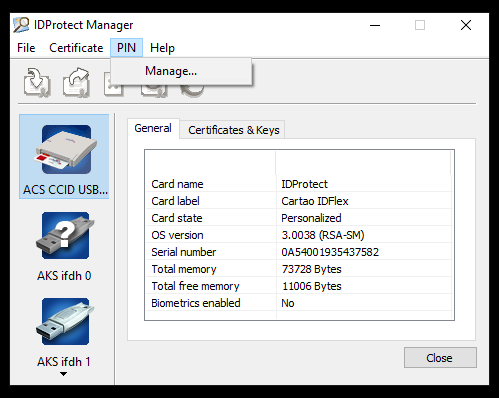The image size is (499, 398).
Task: Click the serial 0A54001935437582 value
Action: [330, 252]
